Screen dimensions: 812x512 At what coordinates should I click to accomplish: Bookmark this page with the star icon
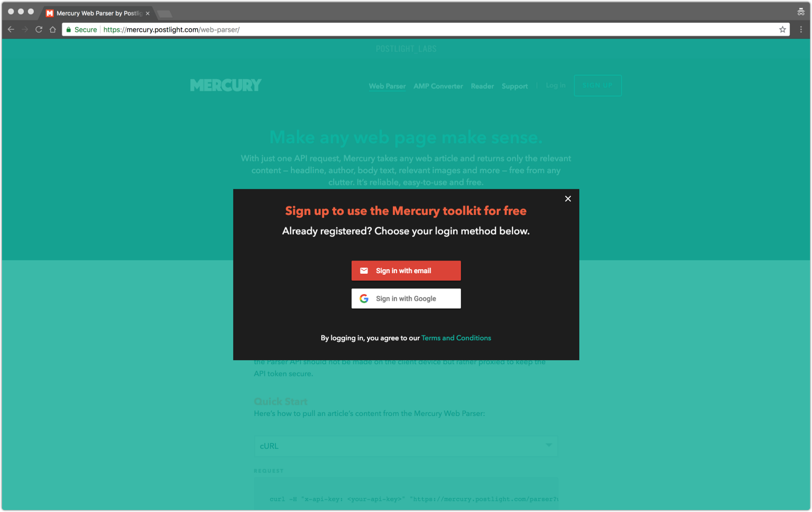pyautogui.click(x=783, y=29)
